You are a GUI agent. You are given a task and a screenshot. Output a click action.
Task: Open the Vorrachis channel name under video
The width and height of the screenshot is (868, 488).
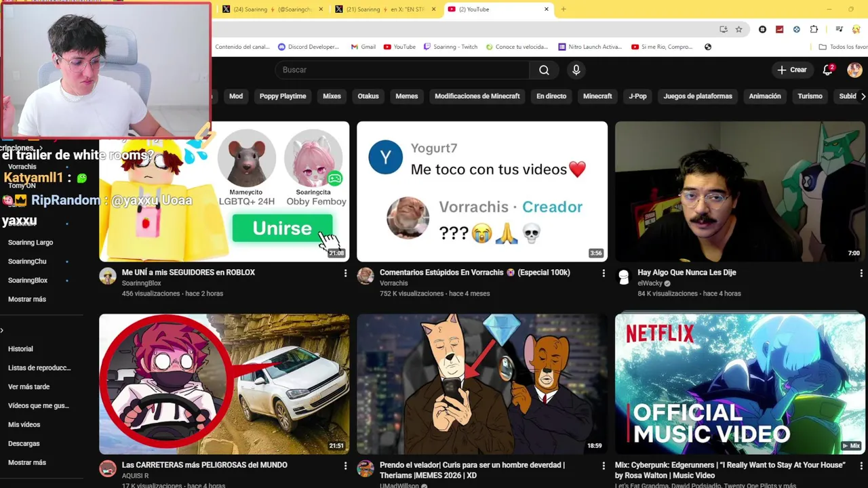click(394, 283)
